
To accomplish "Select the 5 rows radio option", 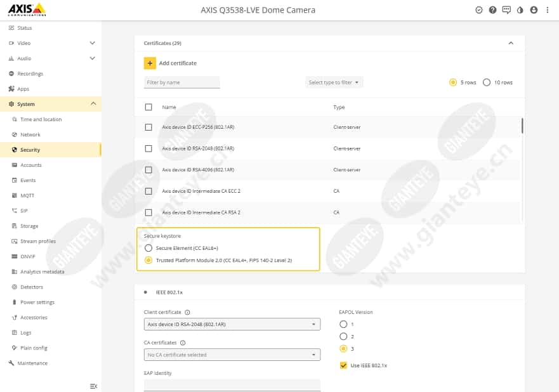I will 453,82.
